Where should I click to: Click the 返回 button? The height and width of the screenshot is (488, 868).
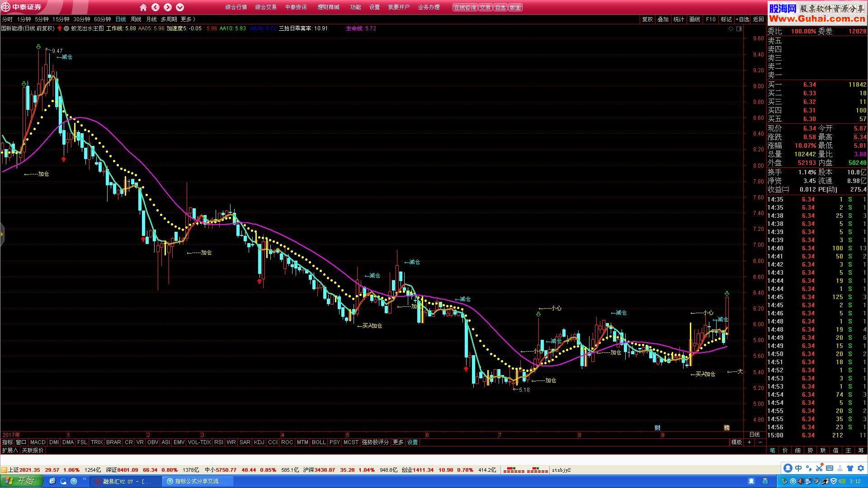[758, 19]
